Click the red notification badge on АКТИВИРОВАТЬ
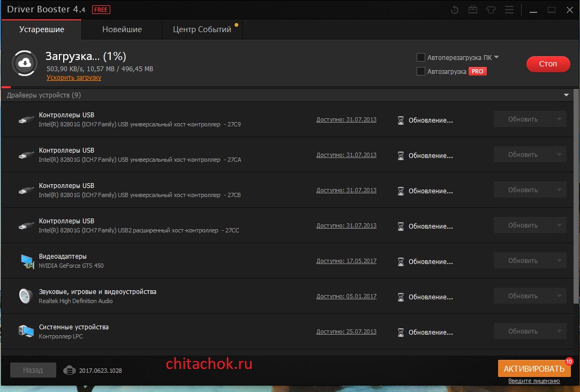Image resolution: width=580 pixels, height=392 pixels. 569,361
